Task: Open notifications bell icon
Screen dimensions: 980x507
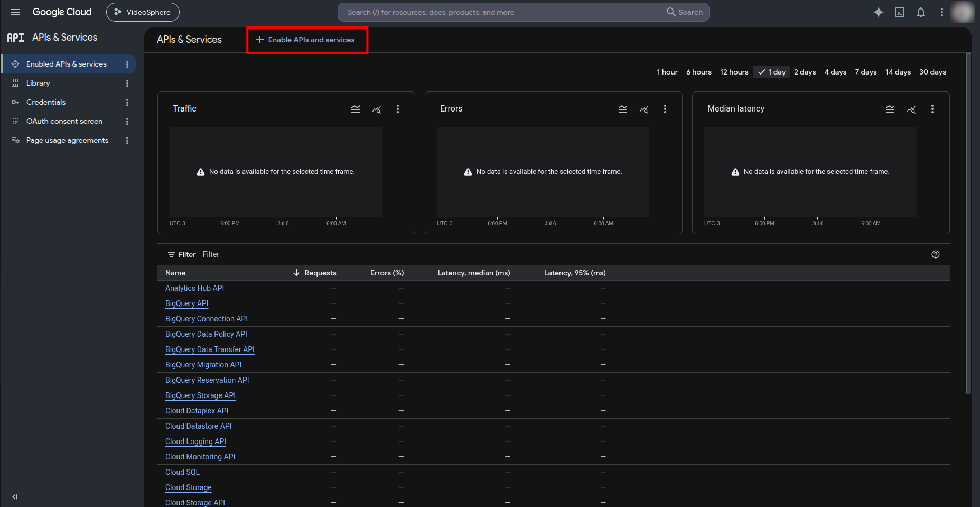Action: pos(921,12)
